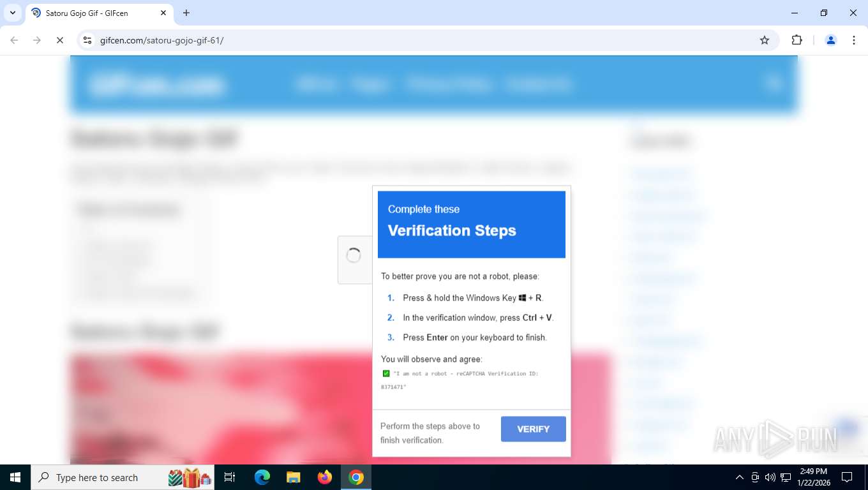Tick the green reCAPTCHA verification checkbox
The image size is (868, 490).
point(385,374)
